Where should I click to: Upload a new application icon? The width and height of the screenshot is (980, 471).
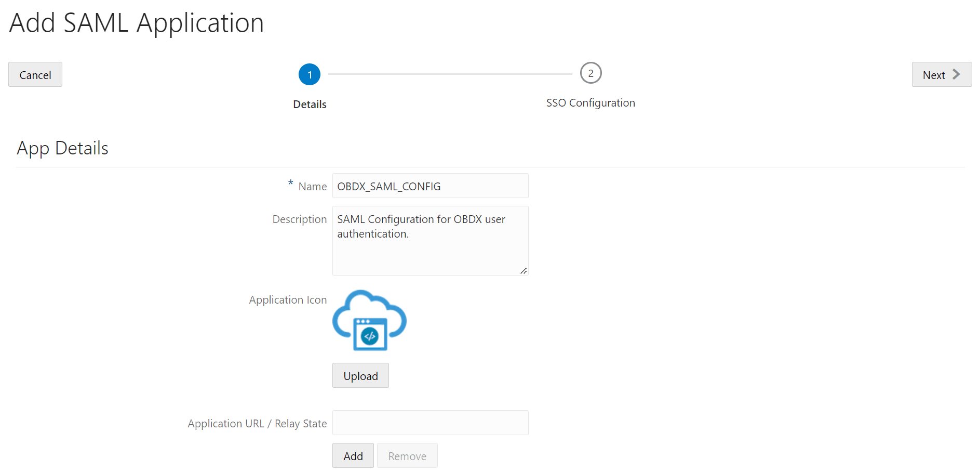click(x=360, y=375)
